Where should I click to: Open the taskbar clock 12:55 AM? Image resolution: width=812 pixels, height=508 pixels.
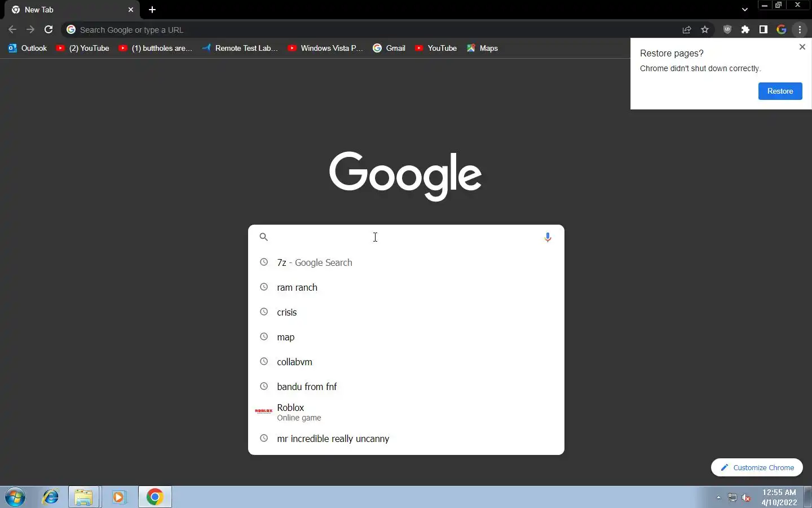click(x=779, y=497)
